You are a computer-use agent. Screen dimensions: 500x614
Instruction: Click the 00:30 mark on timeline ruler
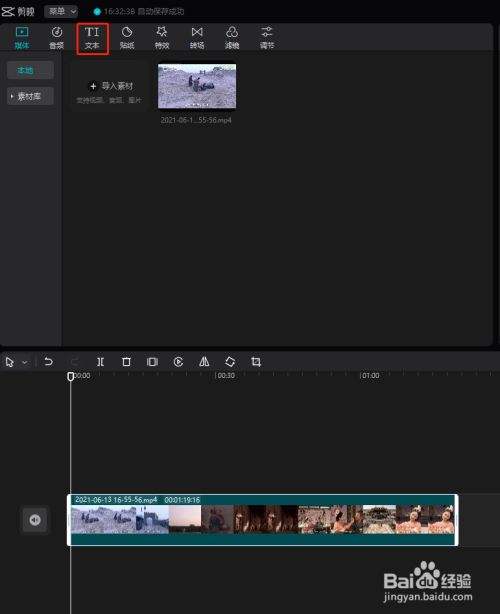tap(226, 375)
